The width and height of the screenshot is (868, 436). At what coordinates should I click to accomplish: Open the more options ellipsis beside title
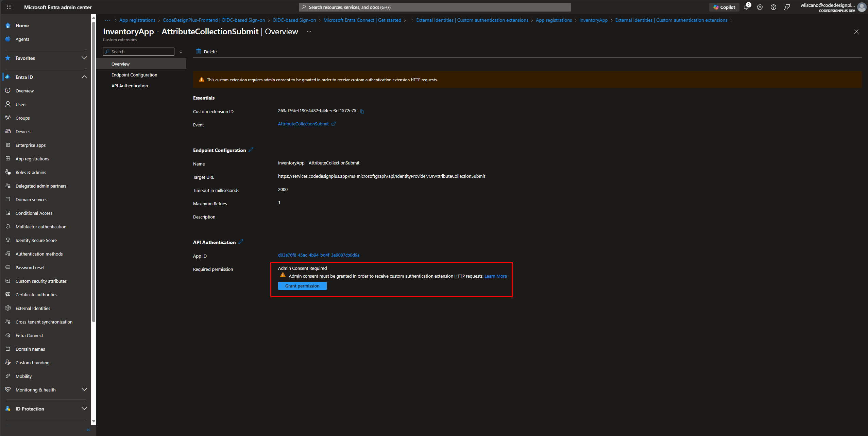[309, 32]
